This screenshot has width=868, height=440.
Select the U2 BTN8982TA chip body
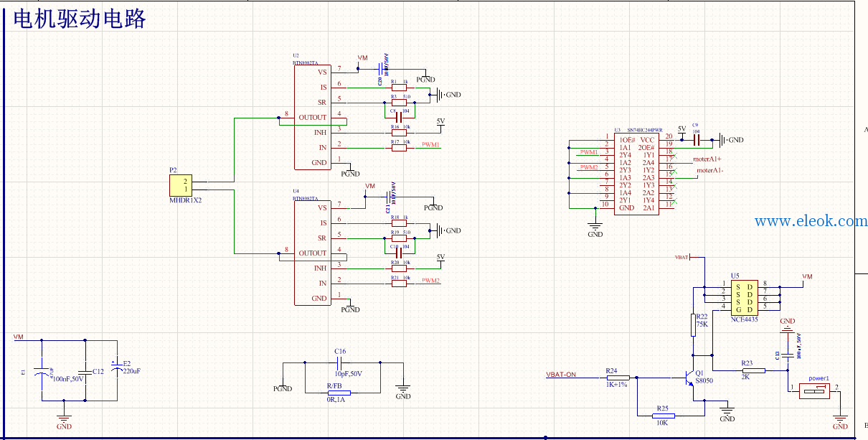312,117
